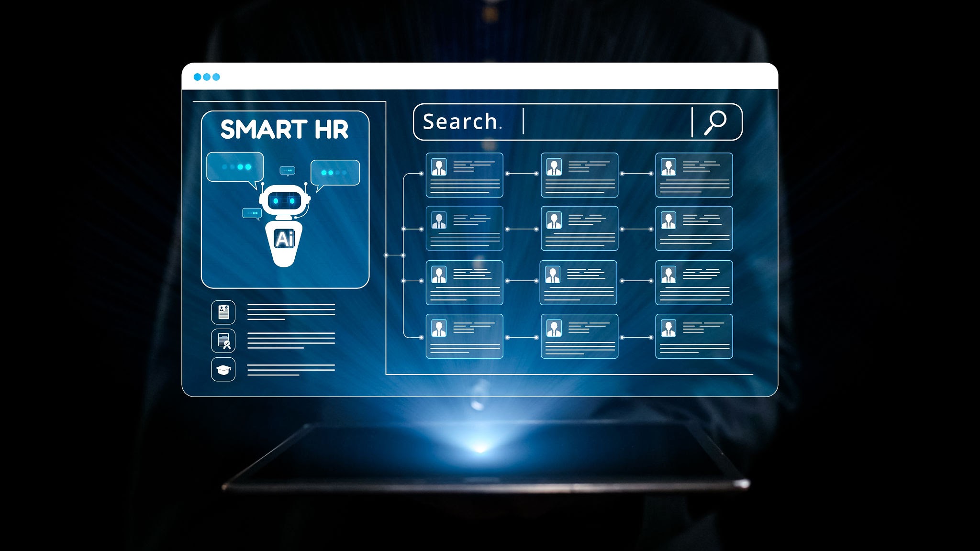Open the third-row, middle-column profile card

tap(578, 283)
